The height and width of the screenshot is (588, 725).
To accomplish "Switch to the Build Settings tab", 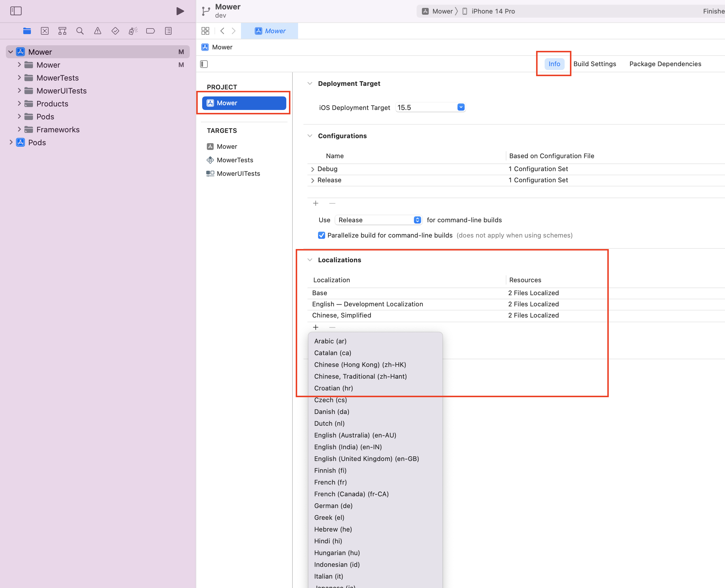I will (595, 64).
